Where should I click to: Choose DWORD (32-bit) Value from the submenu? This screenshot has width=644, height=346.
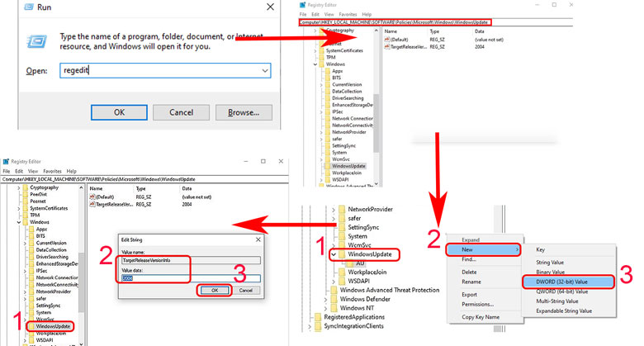point(567,282)
